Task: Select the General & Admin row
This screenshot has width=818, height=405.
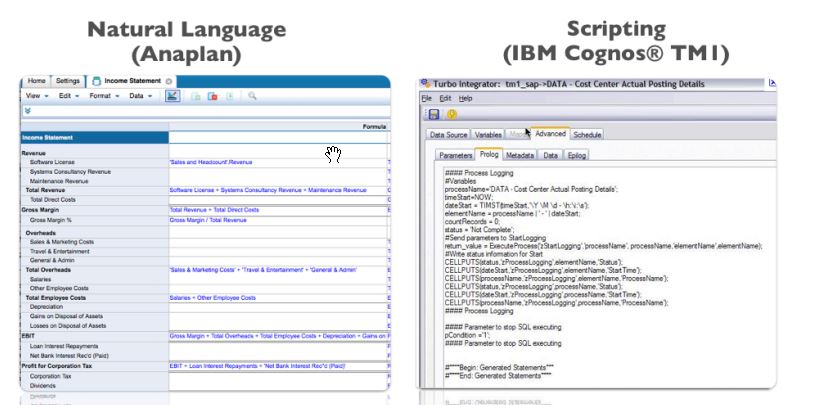Action: tap(52, 260)
